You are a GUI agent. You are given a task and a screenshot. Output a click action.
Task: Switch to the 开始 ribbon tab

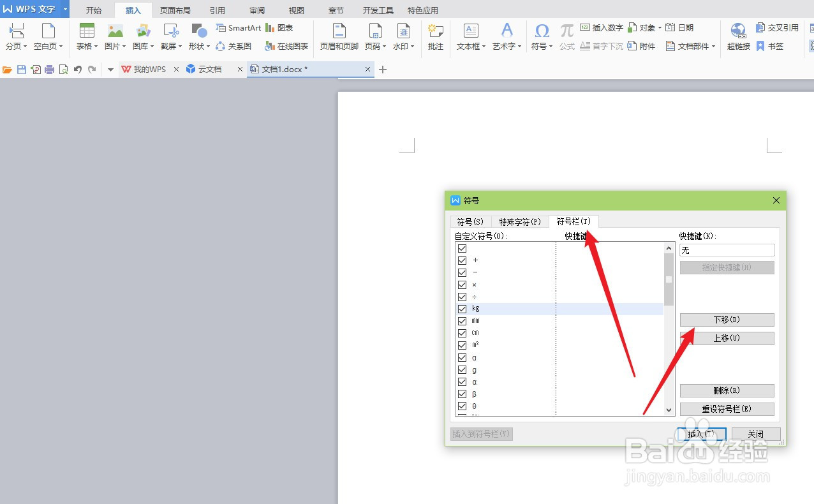(x=94, y=11)
